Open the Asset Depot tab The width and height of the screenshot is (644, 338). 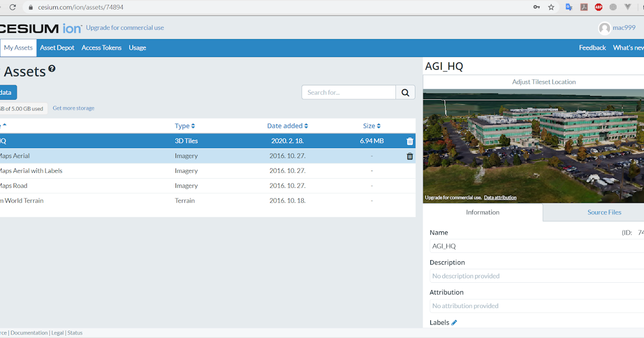(x=57, y=47)
